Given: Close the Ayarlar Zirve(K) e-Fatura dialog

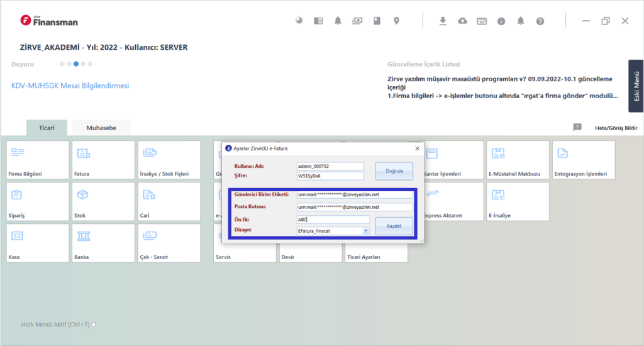Looking at the screenshot, I should 418,148.
